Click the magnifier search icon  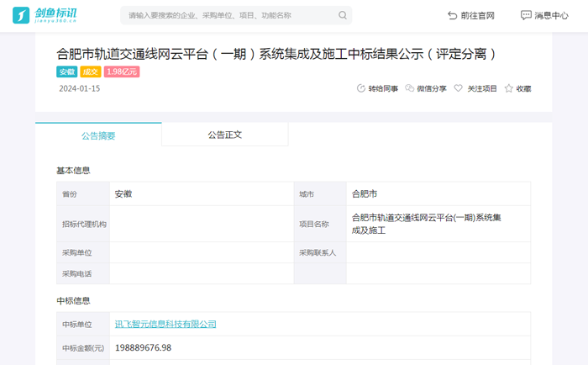tap(343, 15)
